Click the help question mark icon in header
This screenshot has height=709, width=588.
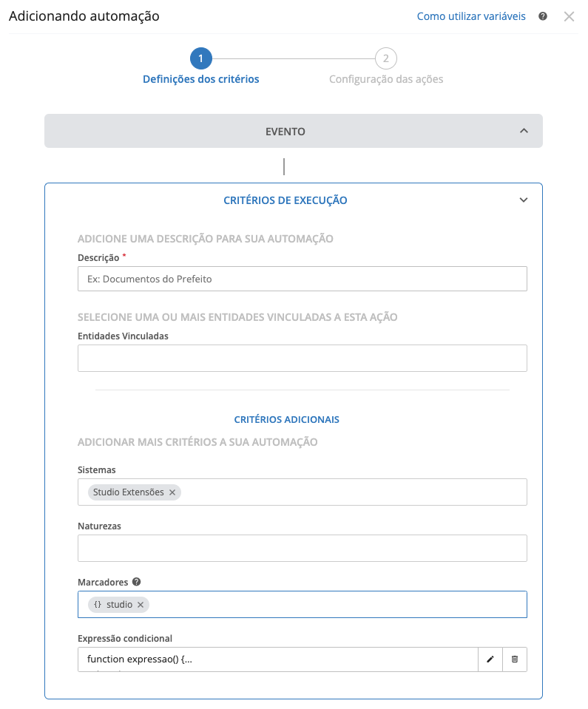(x=543, y=16)
